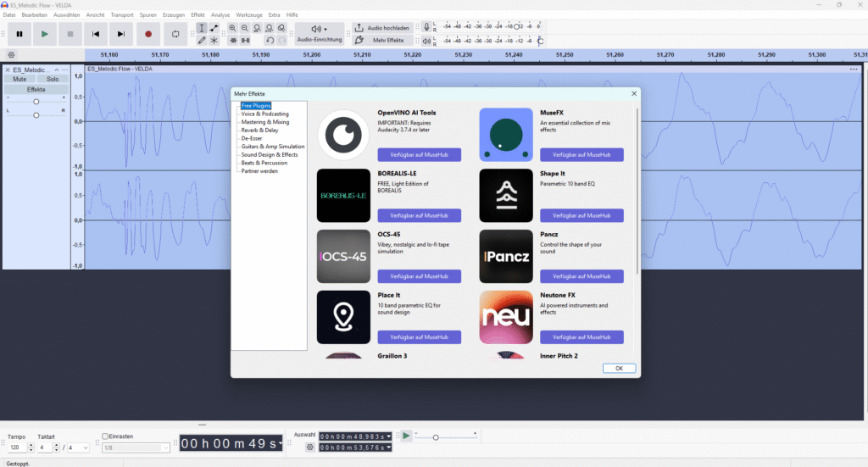
Task: Click the track gain slider
Action: [36, 102]
